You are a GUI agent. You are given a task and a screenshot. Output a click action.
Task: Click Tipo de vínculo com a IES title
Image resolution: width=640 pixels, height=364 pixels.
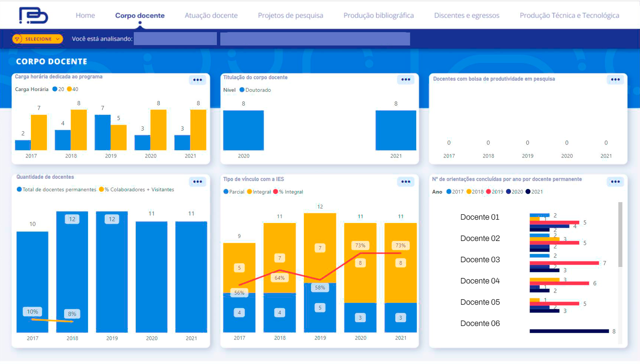pyautogui.click(x=254, y=179)
